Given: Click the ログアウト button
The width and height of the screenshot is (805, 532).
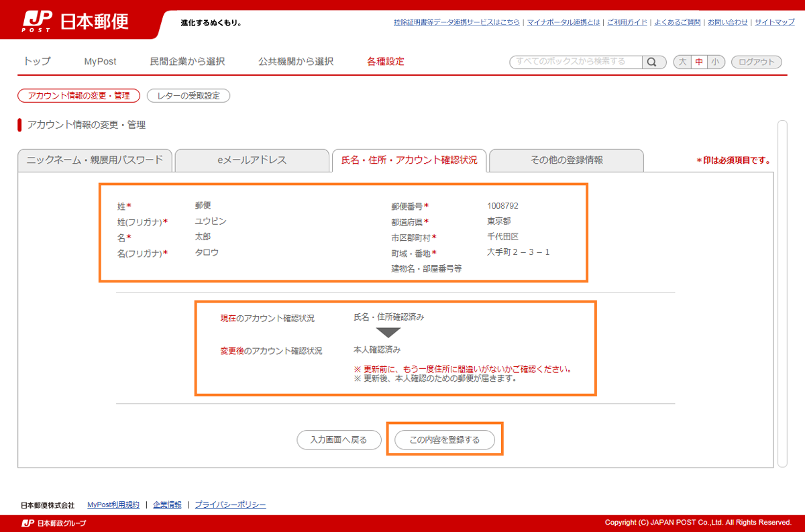Looking at the screenshot, I should (x=757, y=62).
